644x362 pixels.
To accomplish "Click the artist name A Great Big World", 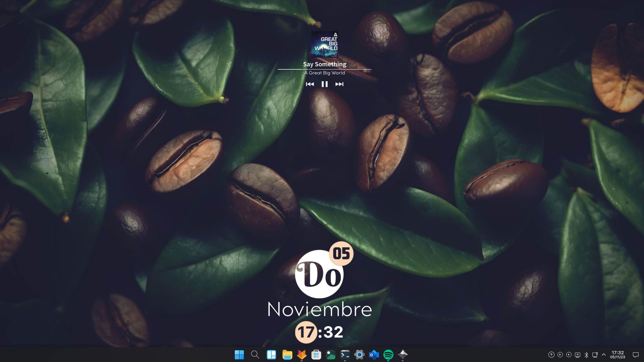I will click(324, 73).
